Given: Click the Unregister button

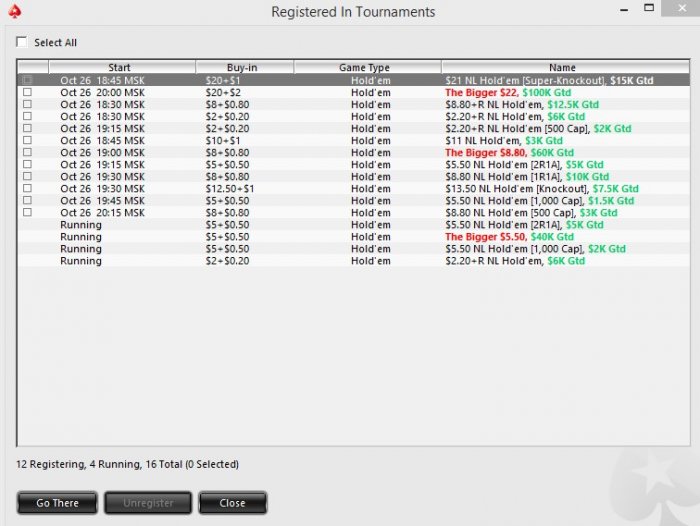Looking at the screenshot, I should pyautogui.click(x=148, y=503).
